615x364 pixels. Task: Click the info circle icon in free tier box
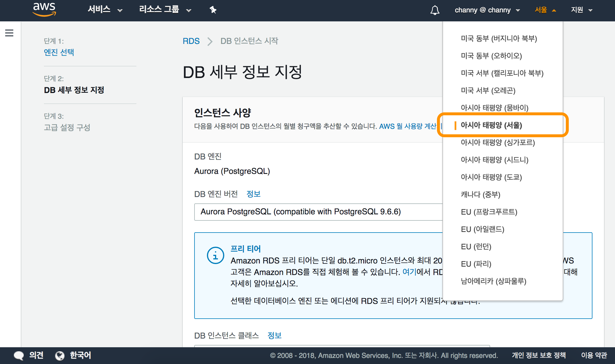[215, 255]
